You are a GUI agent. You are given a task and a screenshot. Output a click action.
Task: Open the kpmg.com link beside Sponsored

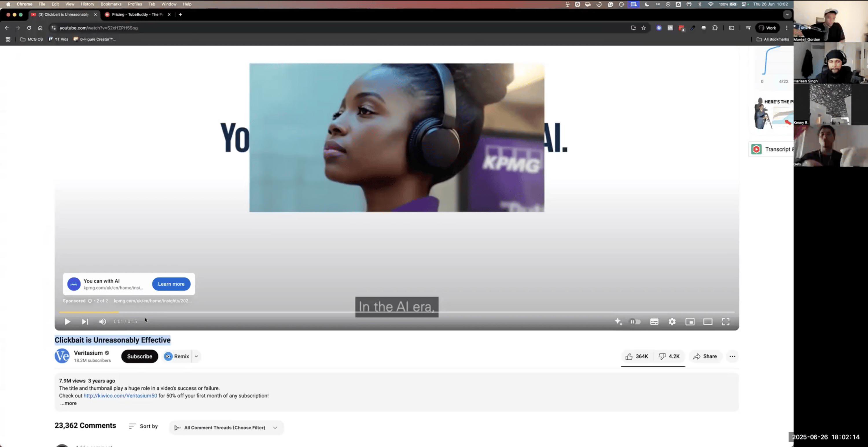pos(152,301)
